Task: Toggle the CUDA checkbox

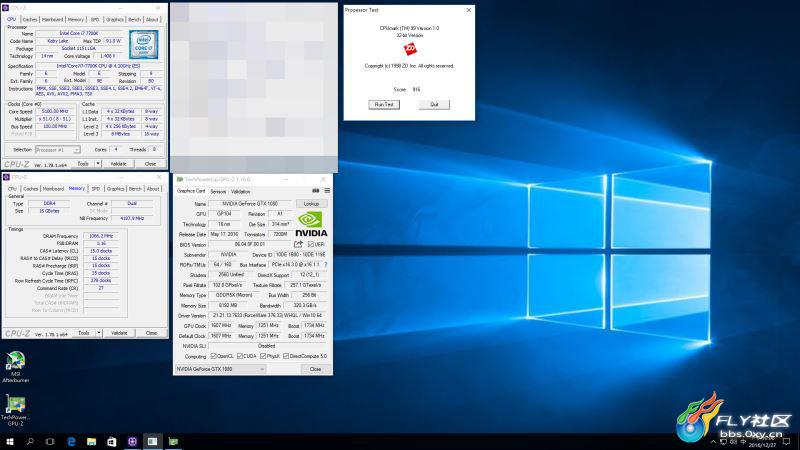Action: [x=240, y=356]
